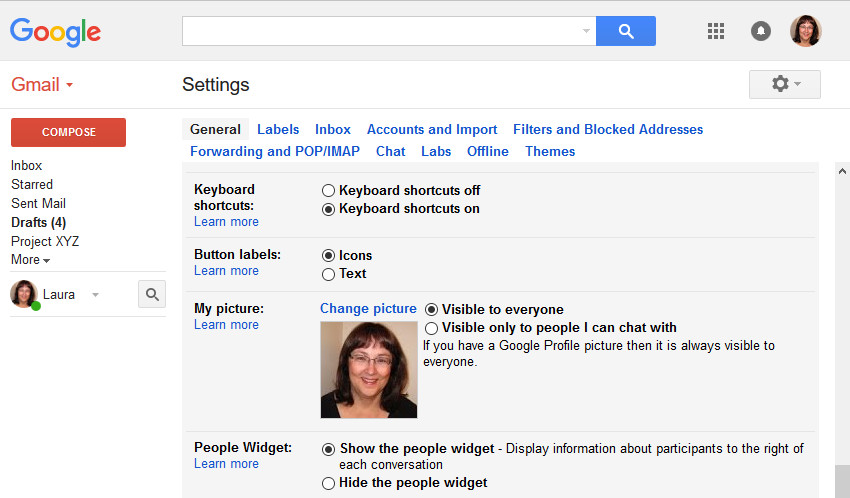
Task: Select Keyboard shortcuts off
Action: click(328, 191)
